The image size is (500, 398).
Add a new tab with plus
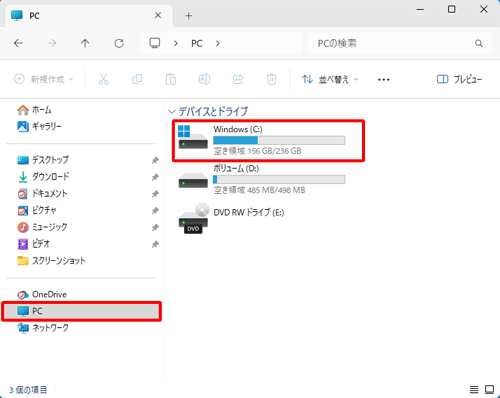pyautogui.click(x=189, y=16)
